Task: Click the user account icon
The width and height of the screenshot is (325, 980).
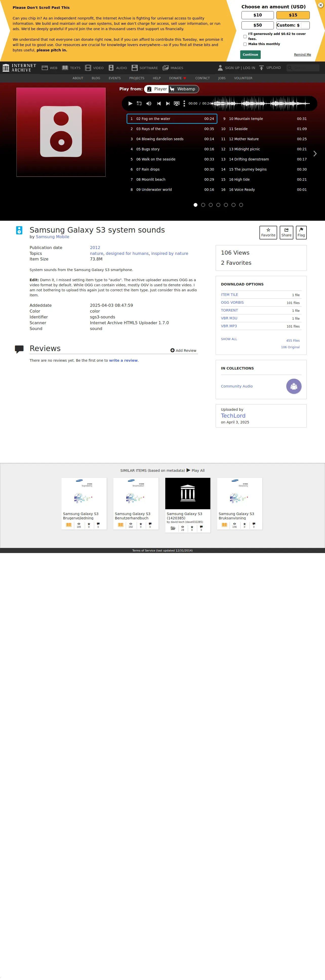Action: click(x=220, y=68)
